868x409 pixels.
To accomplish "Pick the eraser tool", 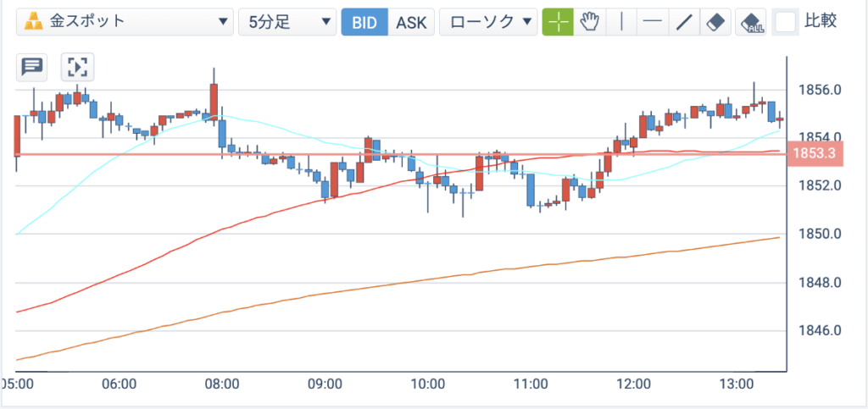I will [x=715, y=22].
